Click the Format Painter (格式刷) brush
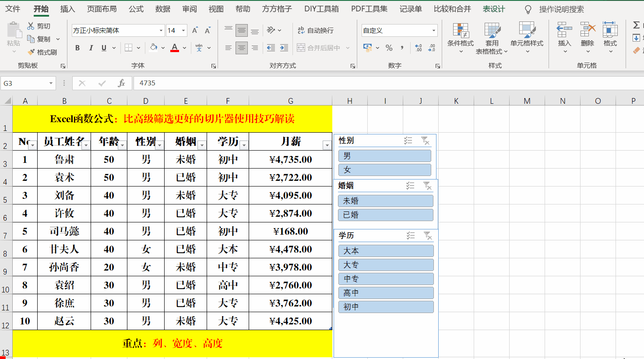 pyautogui.click(x=31, y=52)
